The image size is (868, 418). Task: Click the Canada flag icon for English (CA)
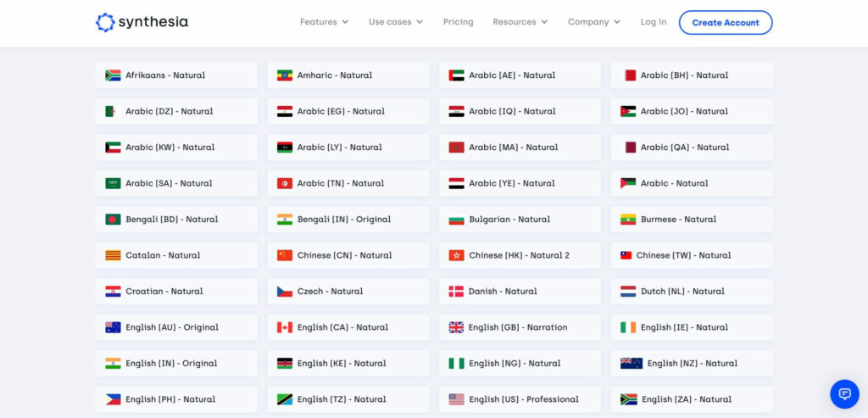pyautogui.click(x=285, y=327)
